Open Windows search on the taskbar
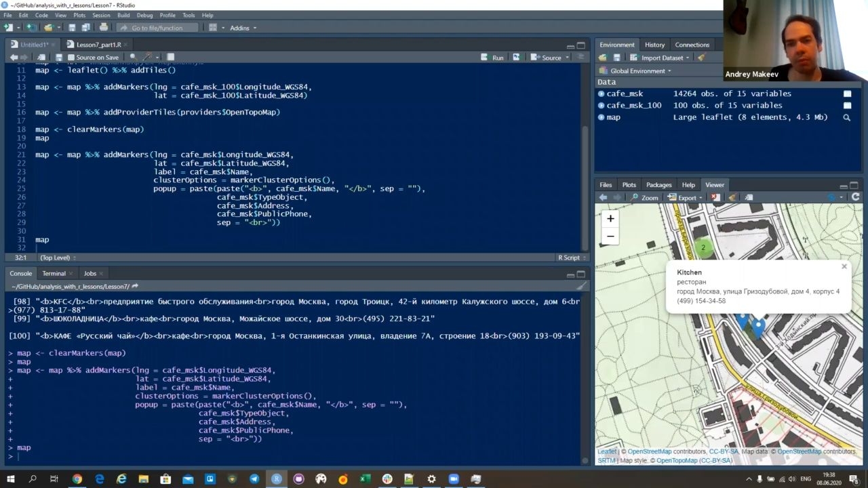This screenshot has height=488, width=868. pyautogui.click(x=33, y=479)
